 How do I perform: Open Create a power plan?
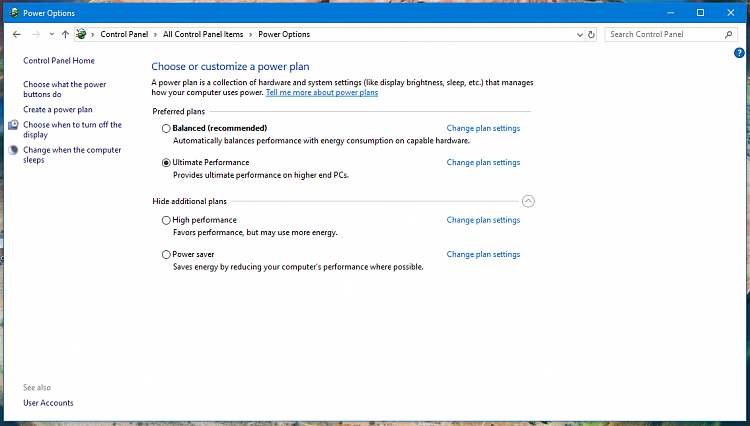pyautogui.click(x=58, y=109)
